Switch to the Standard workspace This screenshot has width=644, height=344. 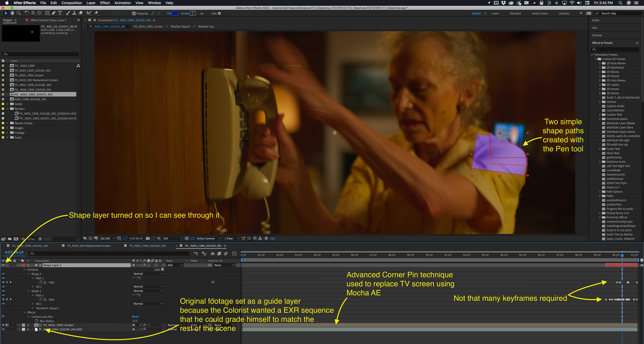click(515, 13)
